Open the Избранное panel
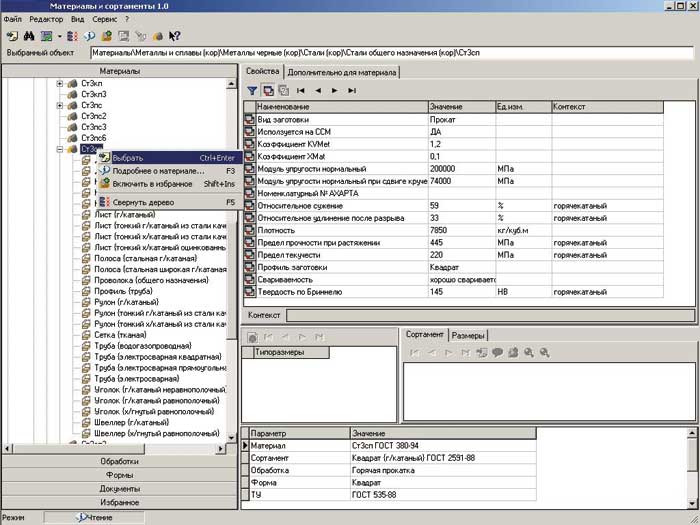Viewport: 700px width, 525px height. tap(120, 502)
